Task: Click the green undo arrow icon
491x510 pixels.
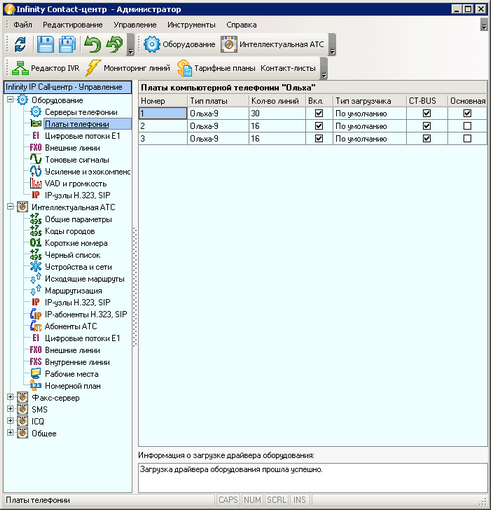Action: point(92,44)
